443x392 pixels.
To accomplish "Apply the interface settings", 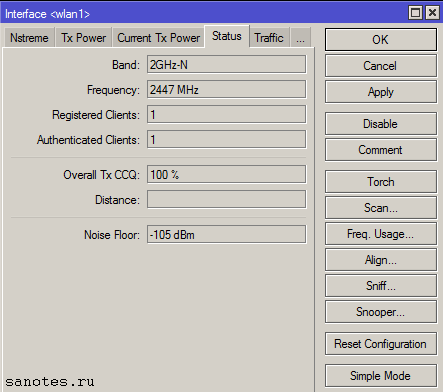I will click(381, 92).
